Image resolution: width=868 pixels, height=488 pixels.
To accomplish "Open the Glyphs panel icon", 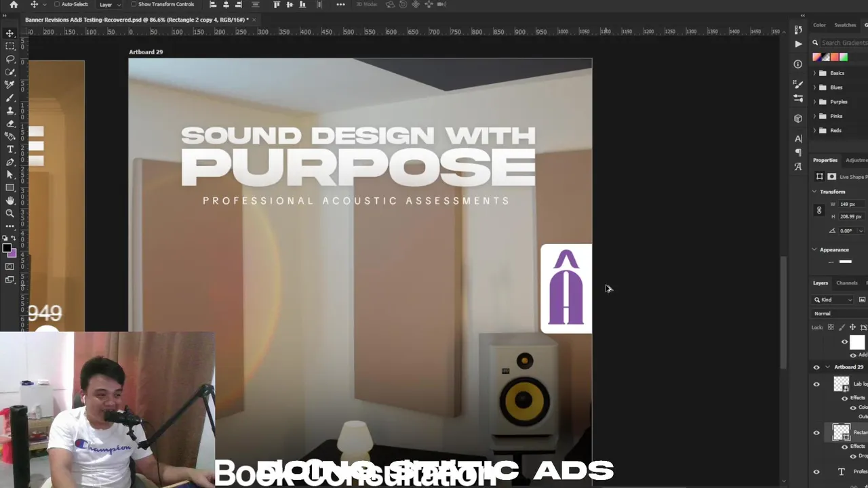I will click(x=798, y=167).
